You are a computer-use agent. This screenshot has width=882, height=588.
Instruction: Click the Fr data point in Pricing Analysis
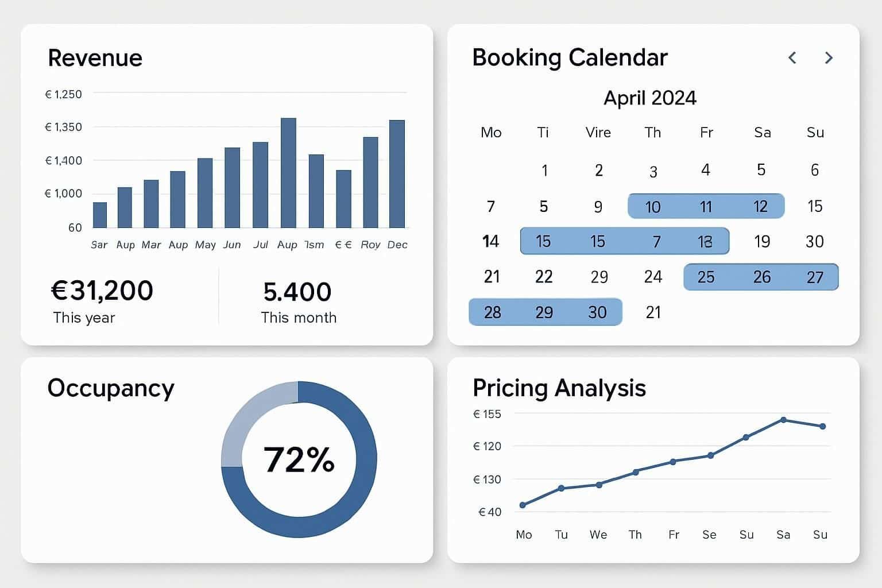coord(673,462)
